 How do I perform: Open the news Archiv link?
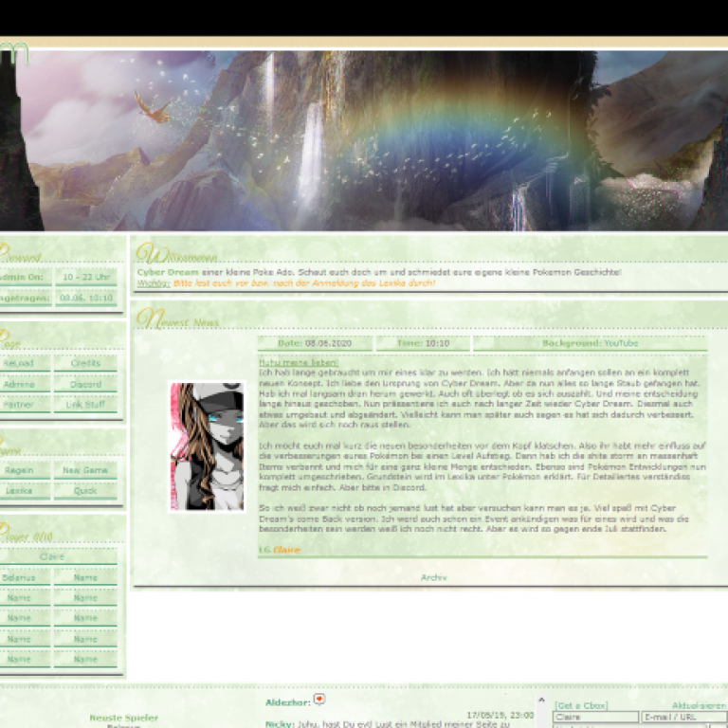click(433, 577)
